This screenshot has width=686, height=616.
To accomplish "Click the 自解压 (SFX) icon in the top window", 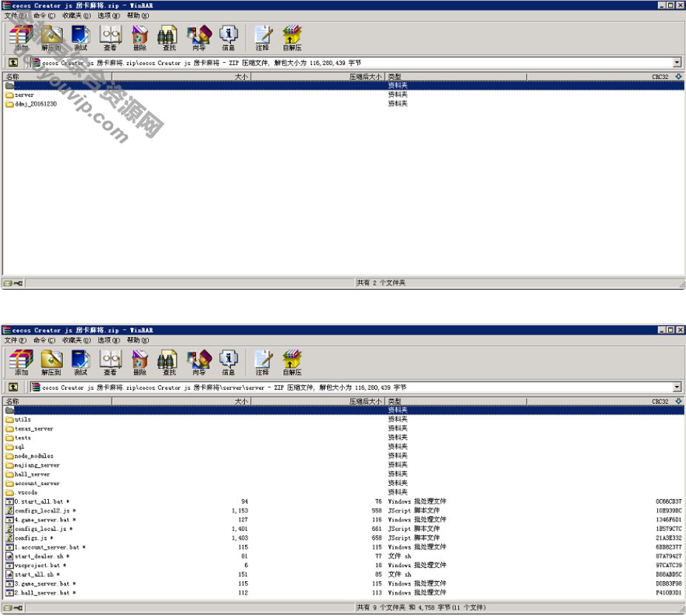I will tap(292, 38).
